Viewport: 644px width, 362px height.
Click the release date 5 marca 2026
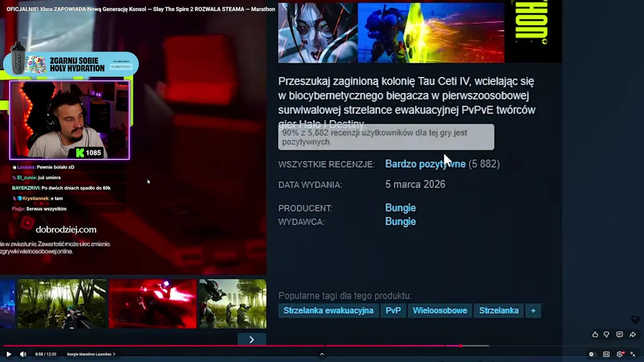coord(415,185)
